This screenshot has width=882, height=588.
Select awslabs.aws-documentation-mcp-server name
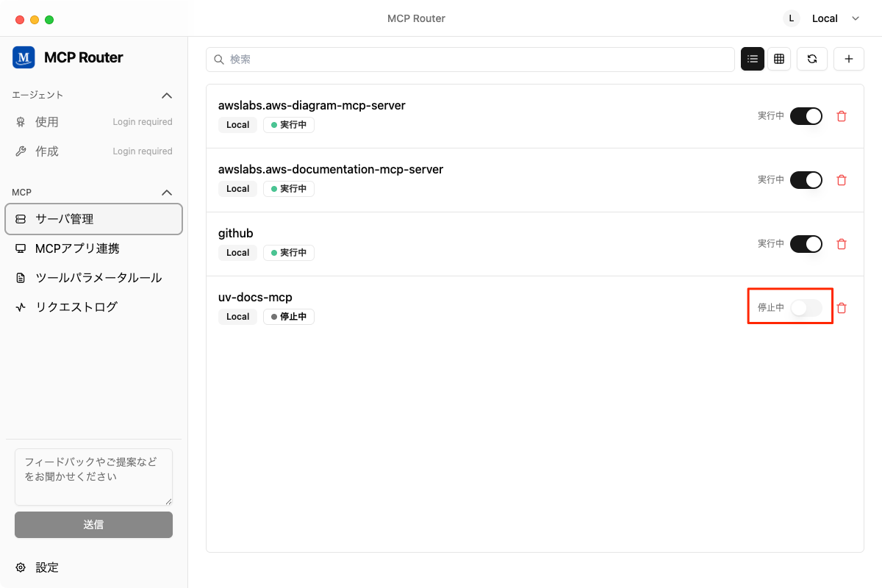331,169
